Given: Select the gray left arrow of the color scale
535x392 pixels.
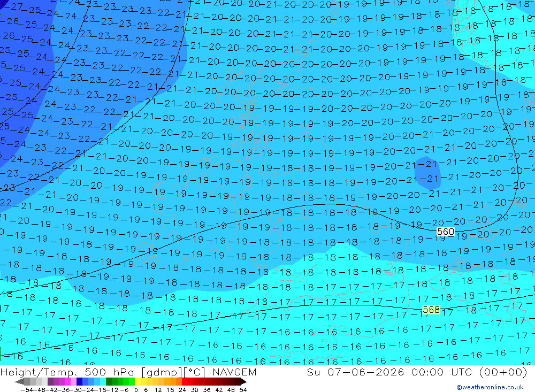Looking at the screenshot, I should (x=19, y=382).
